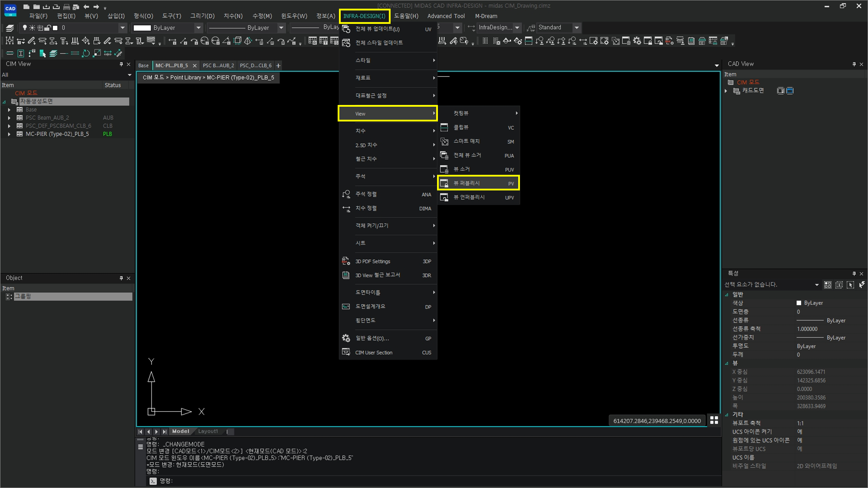Go to first layout using navigation arrow
Viewport: 868px width, 488px height.
tap(140, 432)
